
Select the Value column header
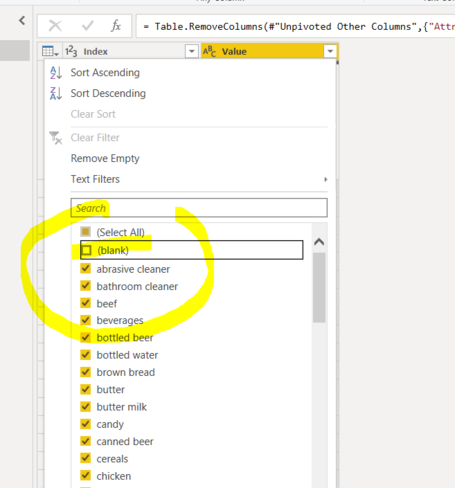(269, 51)
